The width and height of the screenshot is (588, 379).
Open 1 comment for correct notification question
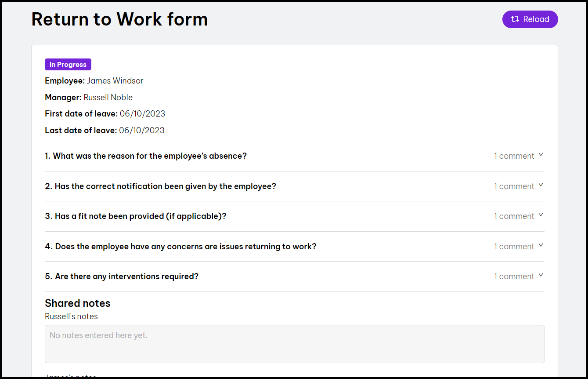point(514,186)
